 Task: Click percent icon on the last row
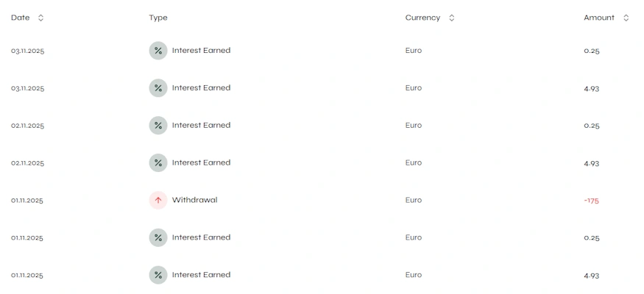pos(158,275)
